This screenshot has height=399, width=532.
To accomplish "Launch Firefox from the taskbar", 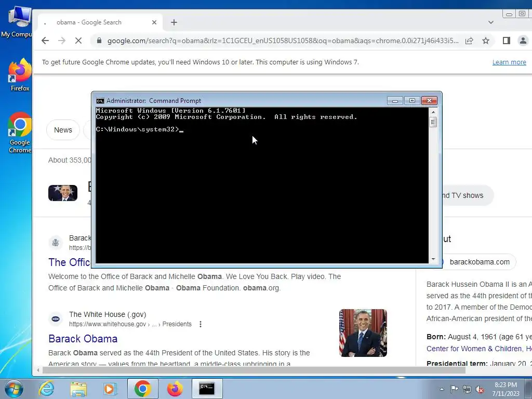I will (x=175, y=389).
